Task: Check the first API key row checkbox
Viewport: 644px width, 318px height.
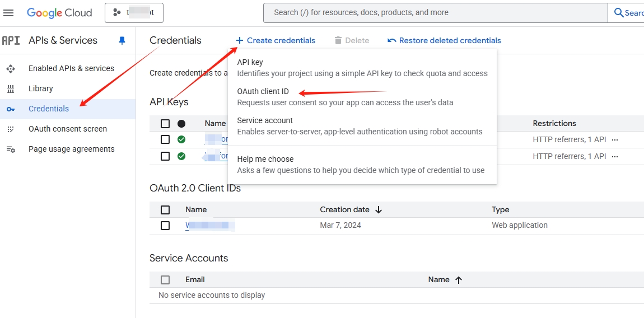Action: pyautogui.click(x=165, y=139)
